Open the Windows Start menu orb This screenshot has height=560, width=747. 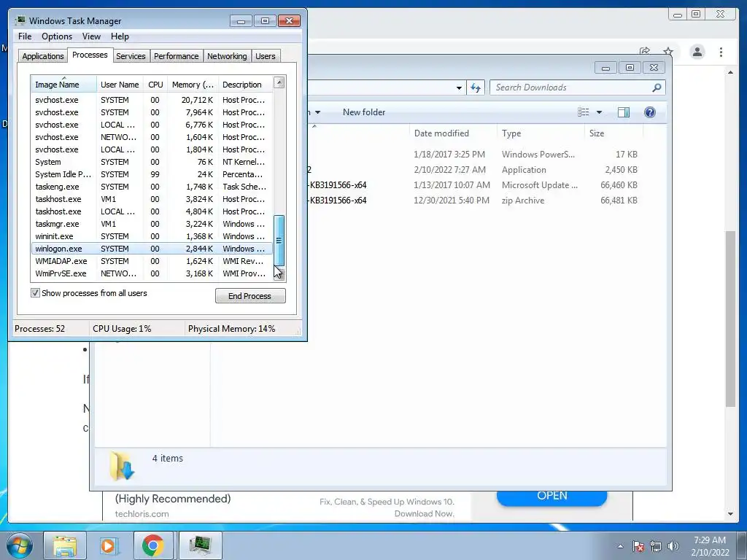[x=20, y=545]
